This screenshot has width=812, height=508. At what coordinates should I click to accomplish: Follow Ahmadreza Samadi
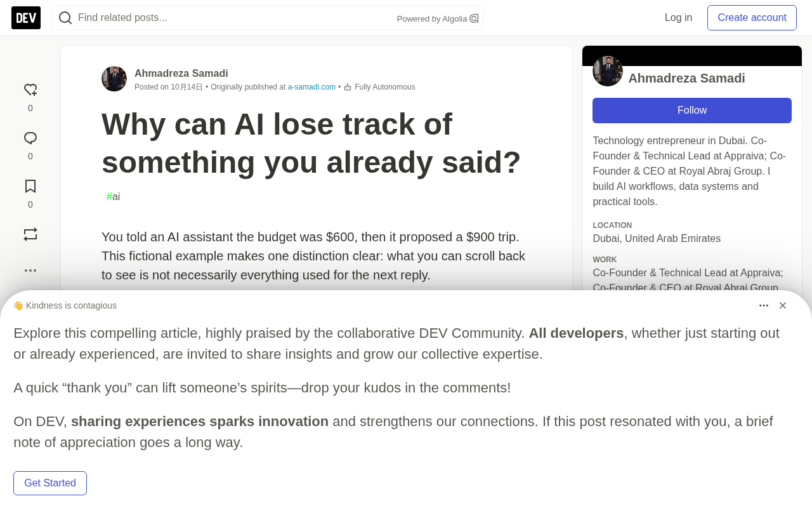(x=692, y=110)
